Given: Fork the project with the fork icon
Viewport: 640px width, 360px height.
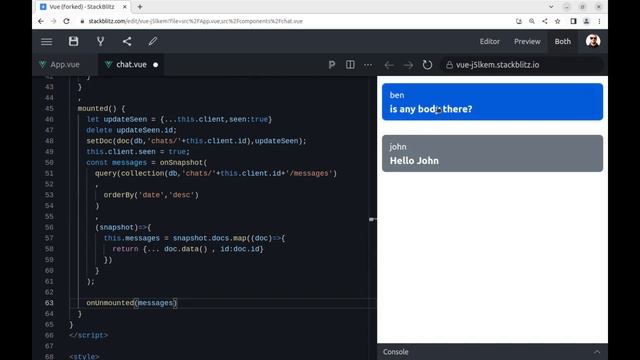Looking at the screenshot, I should point(100,41).
